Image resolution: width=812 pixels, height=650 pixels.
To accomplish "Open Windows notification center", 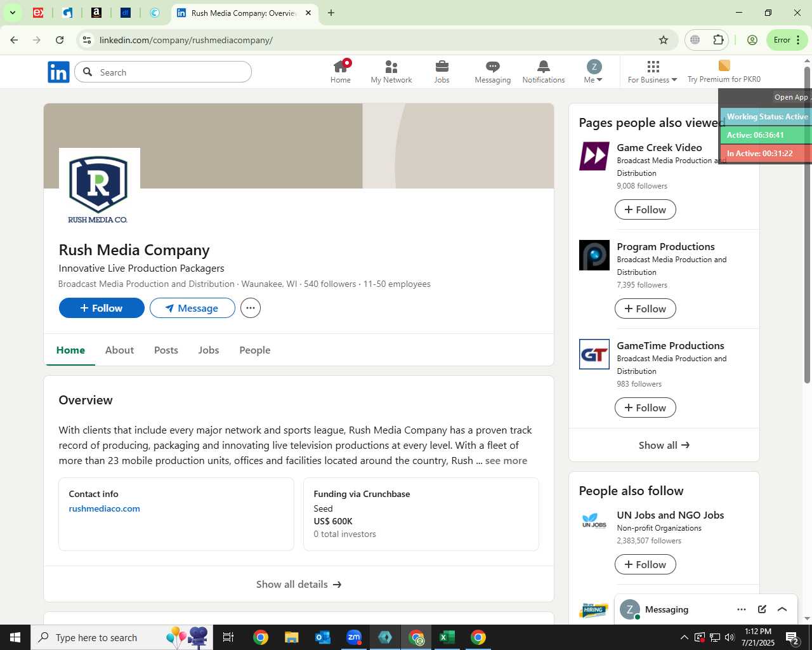I will 793,637.
